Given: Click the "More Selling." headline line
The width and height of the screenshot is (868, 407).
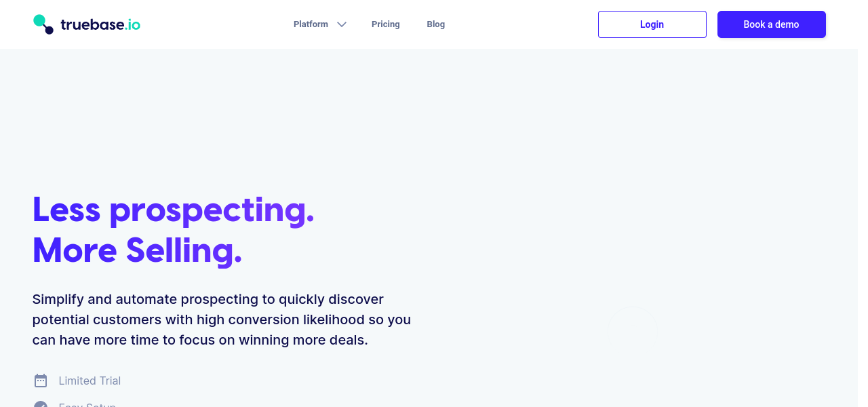Looking at the screenshot, I should coord(137,250).
